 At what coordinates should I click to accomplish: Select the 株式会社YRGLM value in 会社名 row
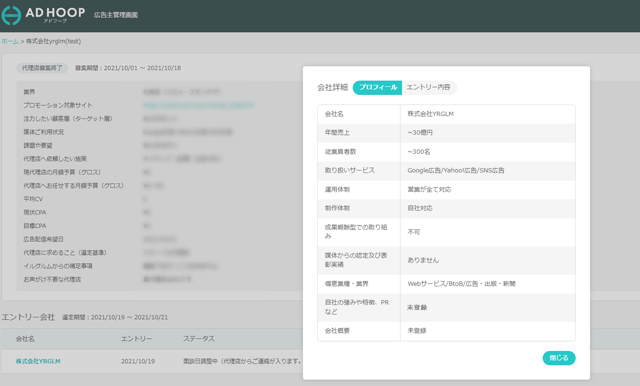[x=431, y=114]
